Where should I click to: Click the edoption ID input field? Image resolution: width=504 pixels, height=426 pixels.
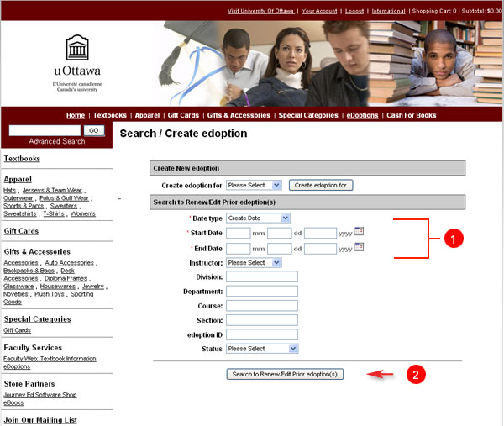pos(261,334)
